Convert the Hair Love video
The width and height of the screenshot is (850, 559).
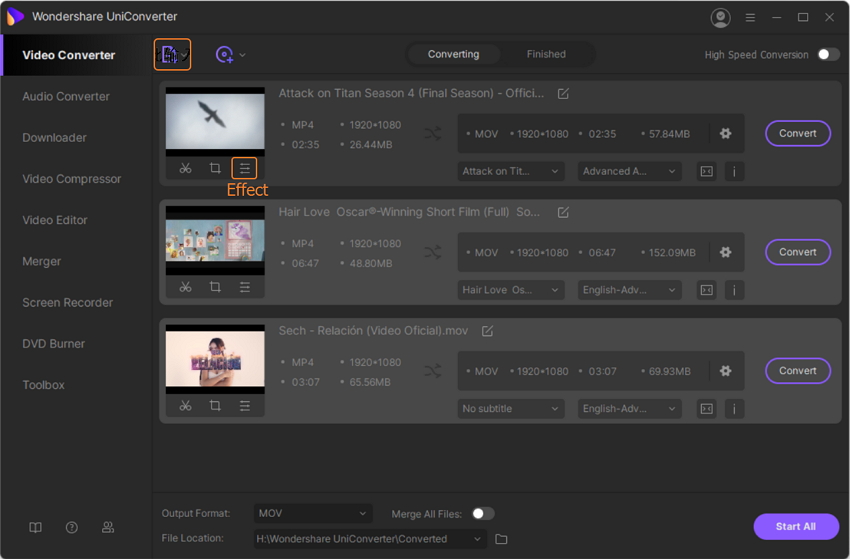point(797,252)
